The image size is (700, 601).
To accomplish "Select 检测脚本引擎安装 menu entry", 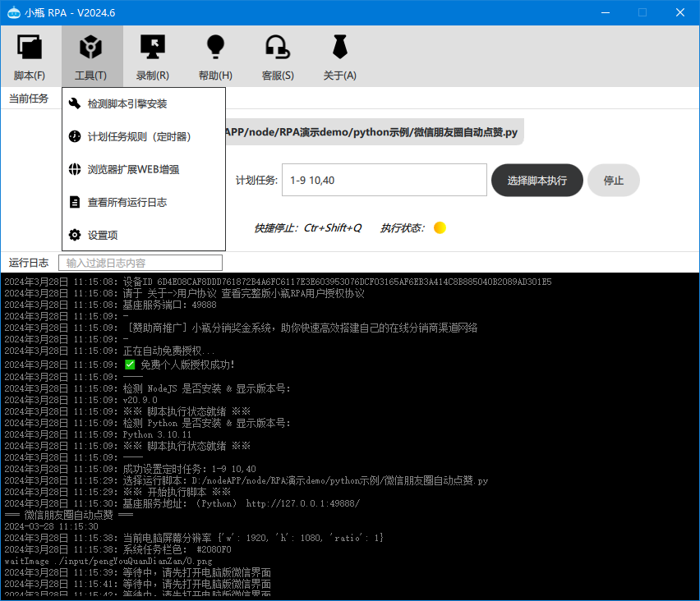I will [144, 104].
